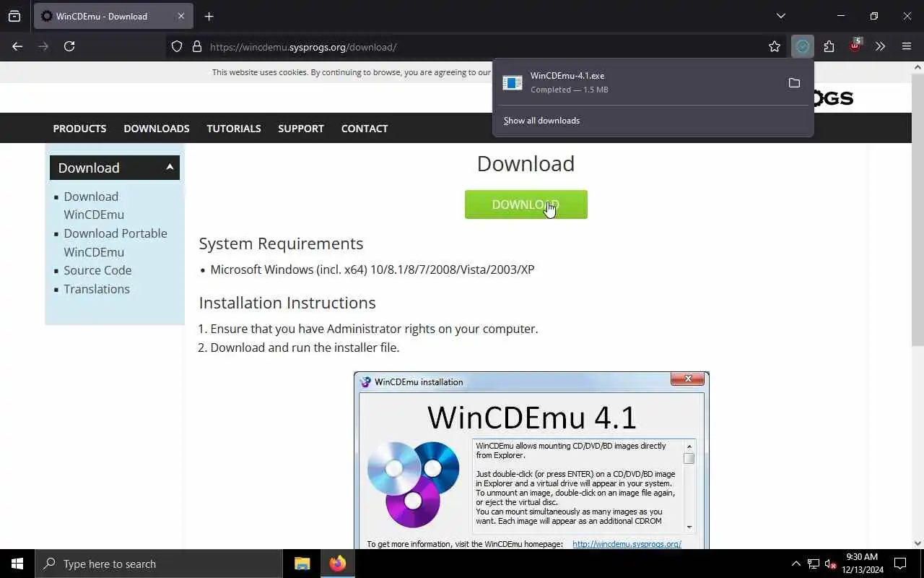
Task: Open the CONTACT menu
Action: tap(365, 128)
